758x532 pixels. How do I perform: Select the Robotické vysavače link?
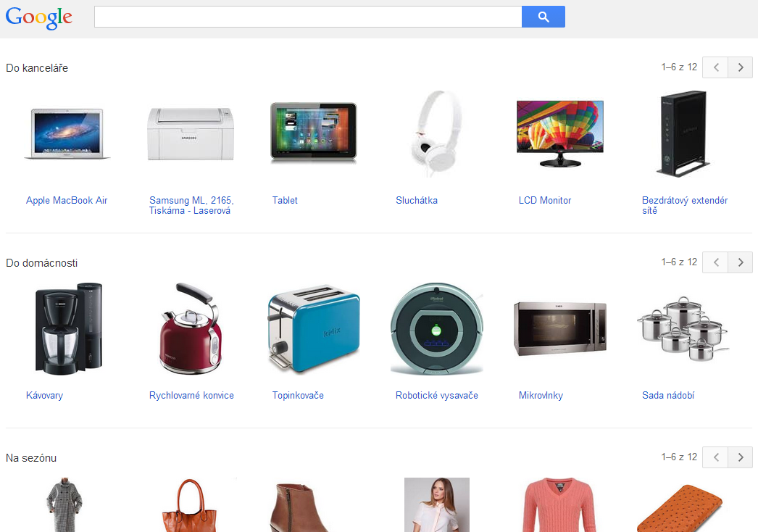pyautogui.click(x=436, y=395)
